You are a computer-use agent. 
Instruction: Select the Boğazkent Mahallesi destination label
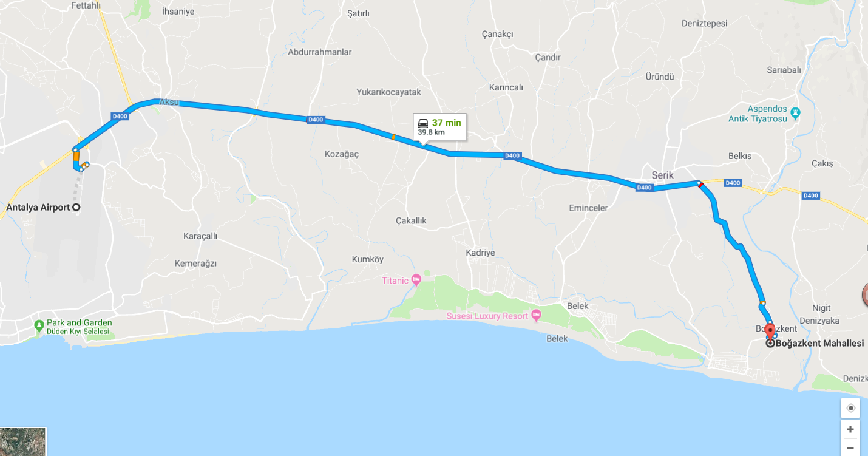pyautogui.click(x=819, y=343)
